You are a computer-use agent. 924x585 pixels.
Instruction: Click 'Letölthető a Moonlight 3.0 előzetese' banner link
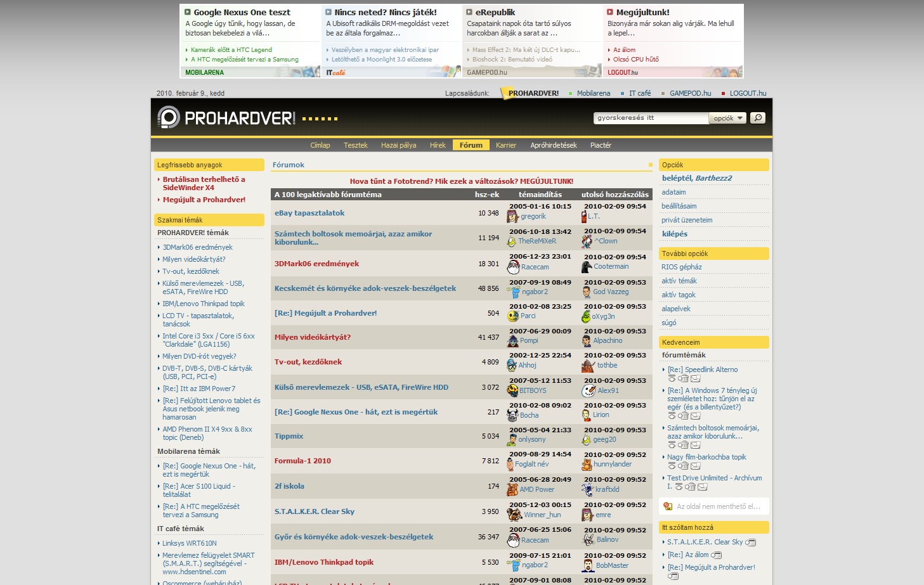(x=382, y=60)
